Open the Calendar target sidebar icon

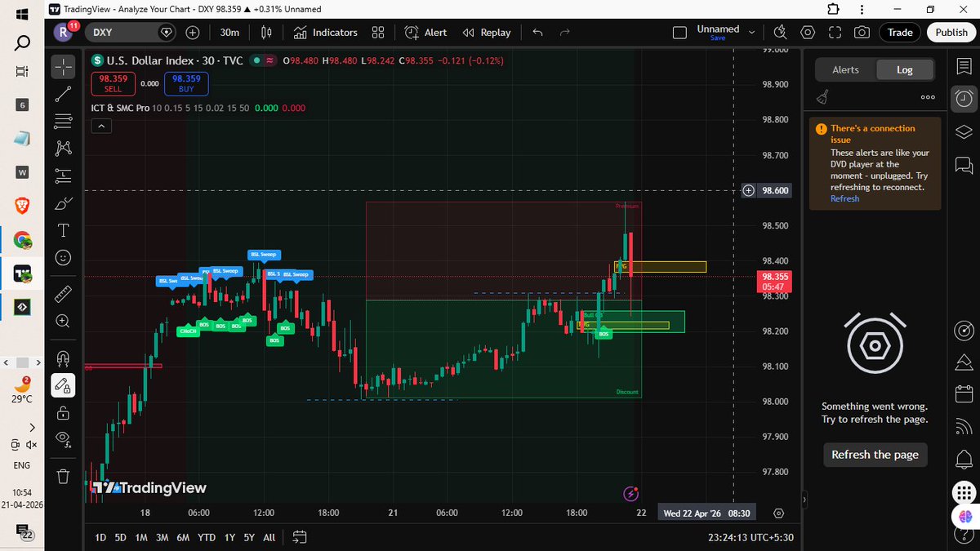tap(964, 331)
